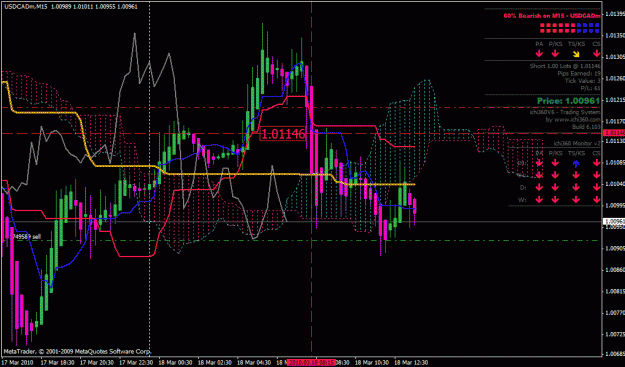Image resolution: width=625 pixels, height=367 pixels.
Task: Click the W: row P/KS down arrow
Action: pyautogui.click(x=555, y=200)
